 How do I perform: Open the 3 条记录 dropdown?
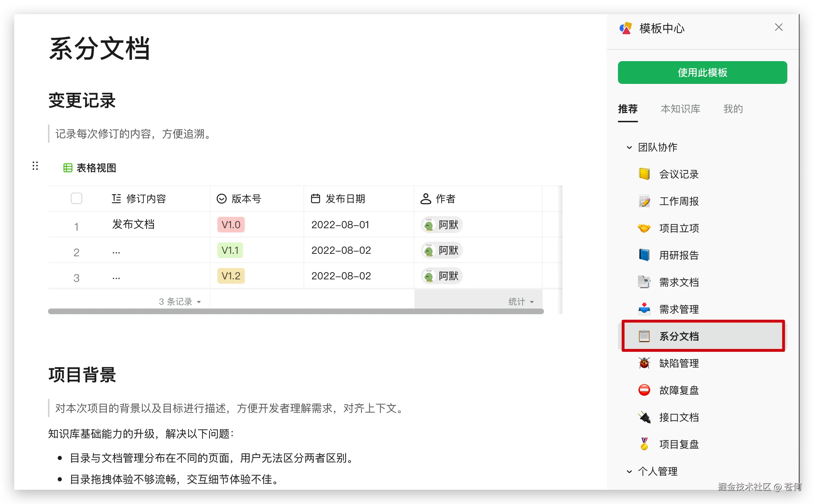coord(180,302)
